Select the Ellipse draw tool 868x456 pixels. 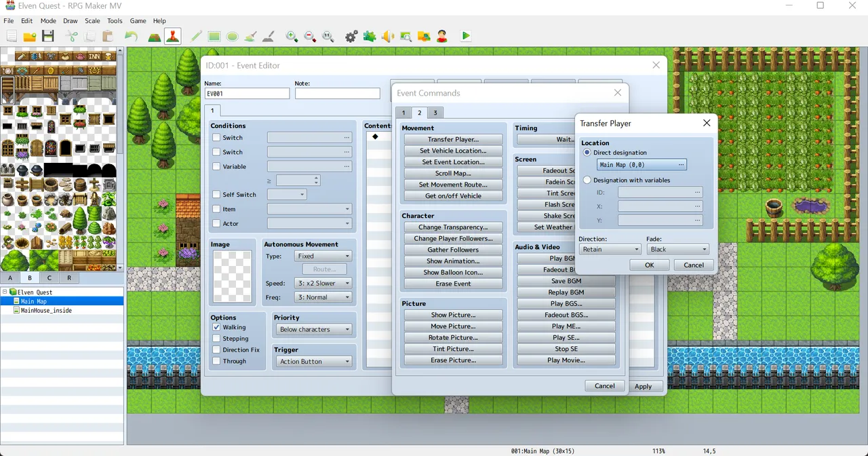coord(232,37)
